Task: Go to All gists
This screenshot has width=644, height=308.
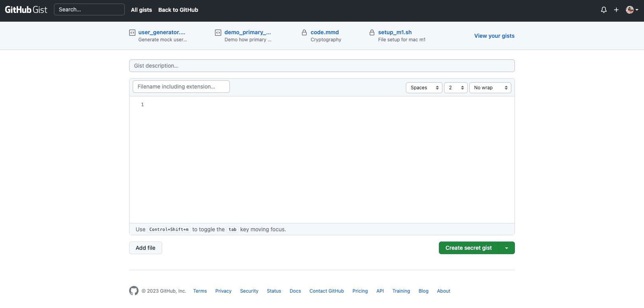Action: [x=141, y=10]
